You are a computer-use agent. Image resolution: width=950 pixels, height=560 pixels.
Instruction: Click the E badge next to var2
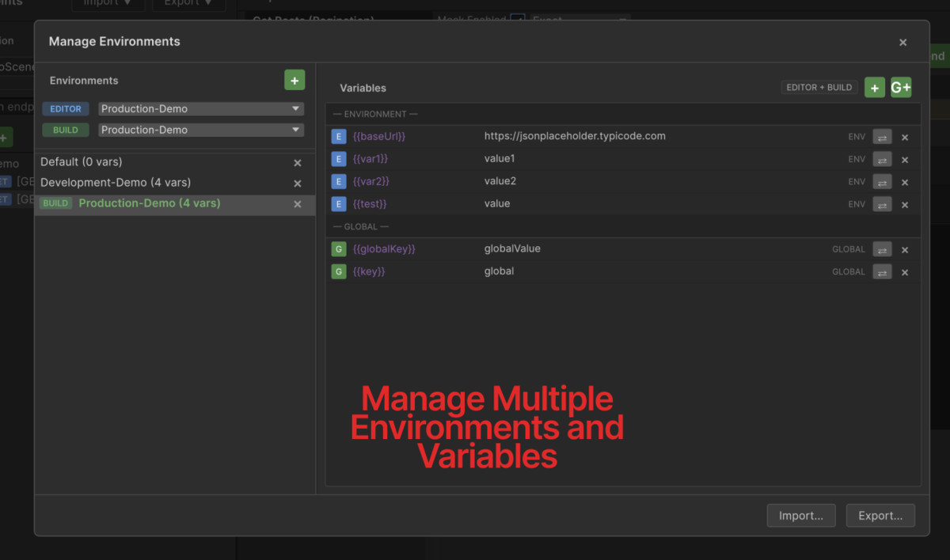tap(339, 182)
